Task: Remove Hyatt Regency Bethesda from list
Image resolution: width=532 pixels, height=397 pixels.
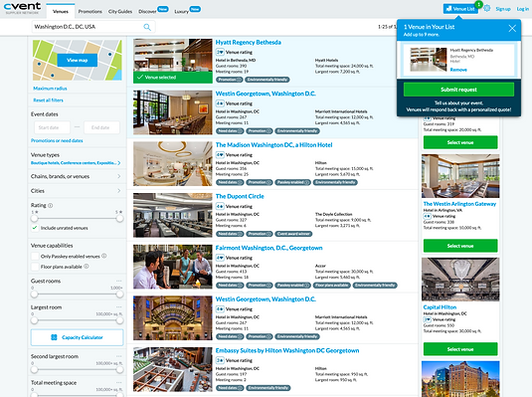Action: [458, 70]
